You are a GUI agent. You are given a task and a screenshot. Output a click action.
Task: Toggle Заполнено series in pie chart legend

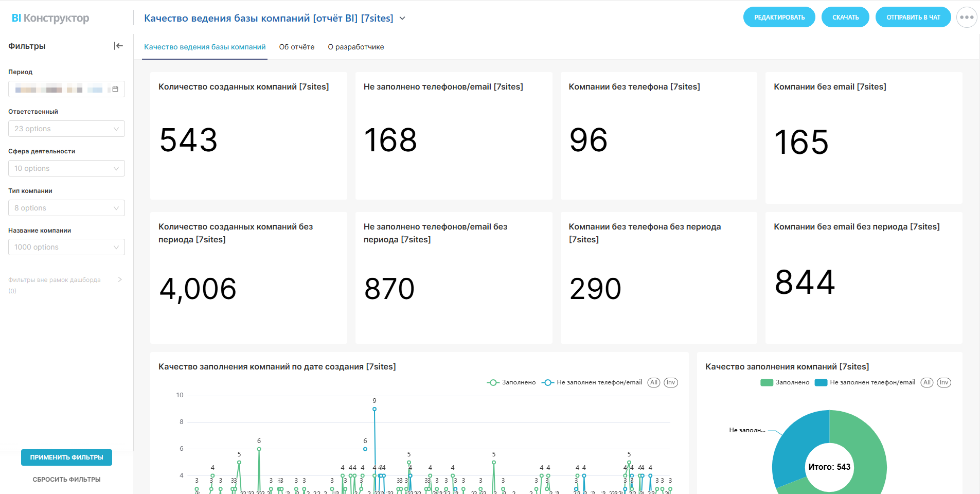(785, 382)
